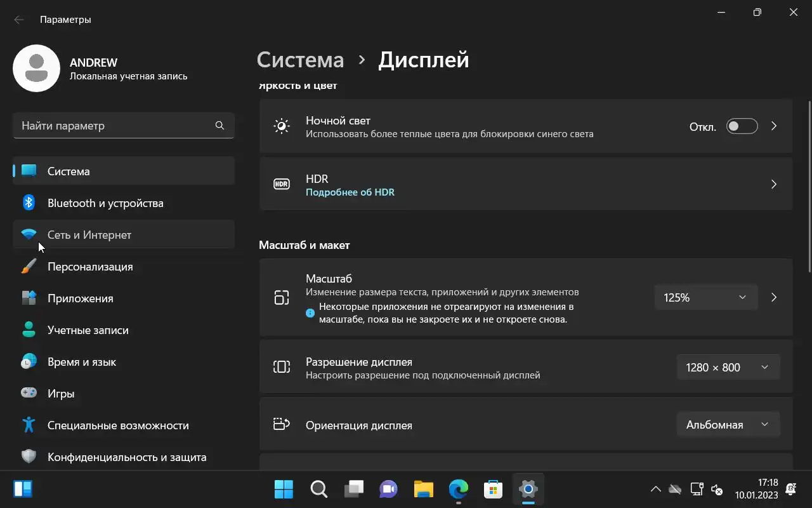
Task: Click the Wi-Fi icon next to Сеть и Интернет
Action: point(29,234)
